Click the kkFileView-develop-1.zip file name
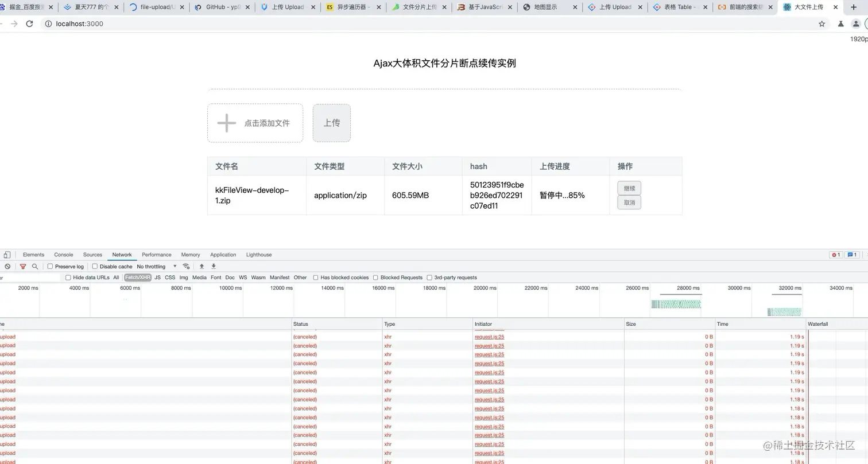868x464 pixels. coord(252,196)
